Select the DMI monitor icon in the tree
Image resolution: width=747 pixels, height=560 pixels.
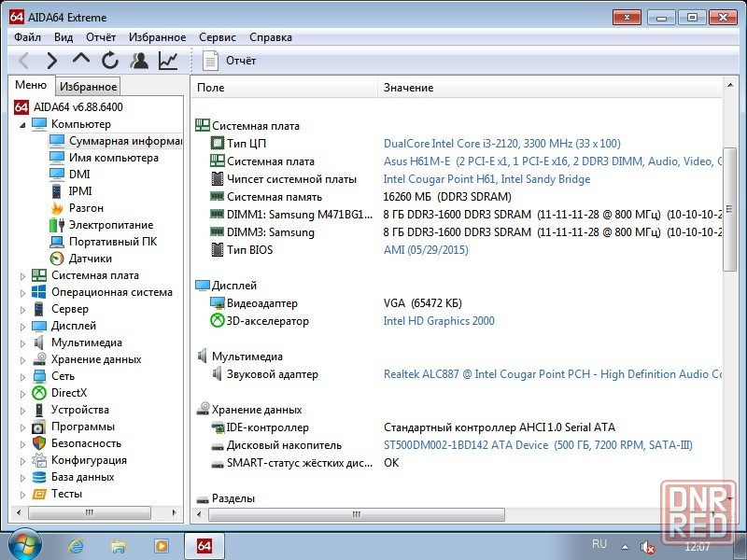click(57, 175)
